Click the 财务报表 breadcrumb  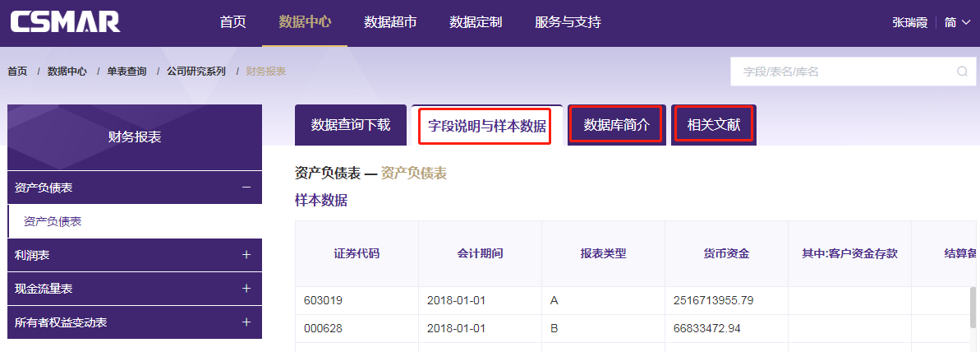coord(266,72)
